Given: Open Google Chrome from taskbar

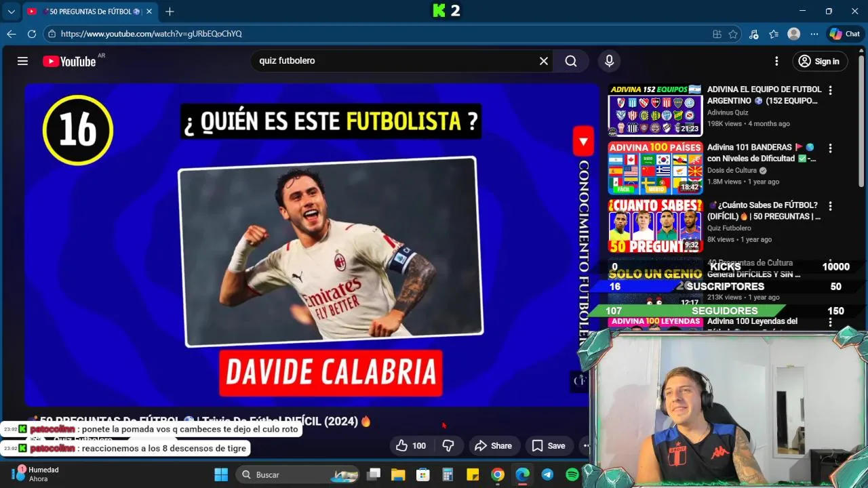Looking at the screenshot, I should pos(497,474).
